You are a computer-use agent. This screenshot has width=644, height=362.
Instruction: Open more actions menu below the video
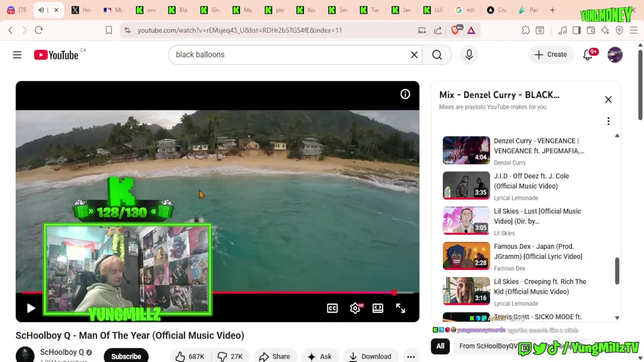point(411,356)
